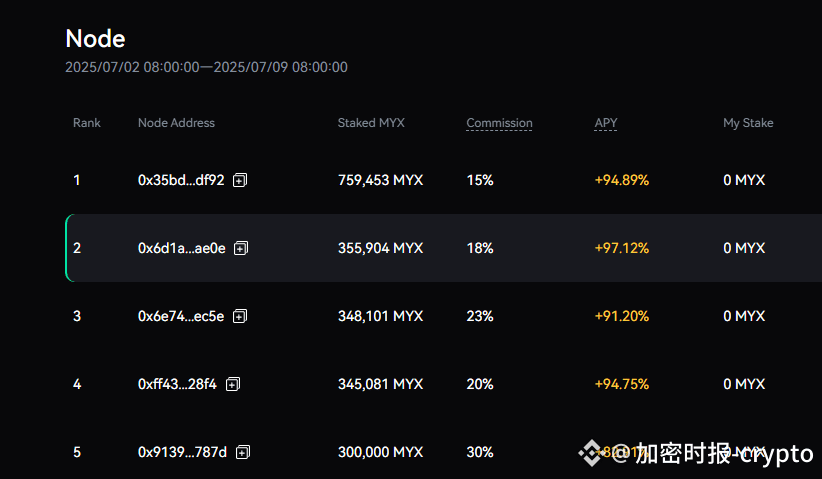Click the Rank column header
The image size is (822, 479).
coord(87,123)
